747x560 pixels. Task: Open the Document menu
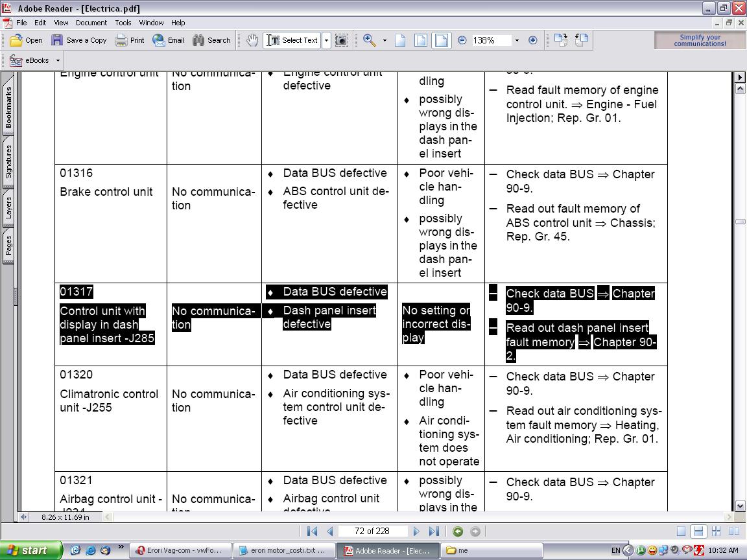91,23
